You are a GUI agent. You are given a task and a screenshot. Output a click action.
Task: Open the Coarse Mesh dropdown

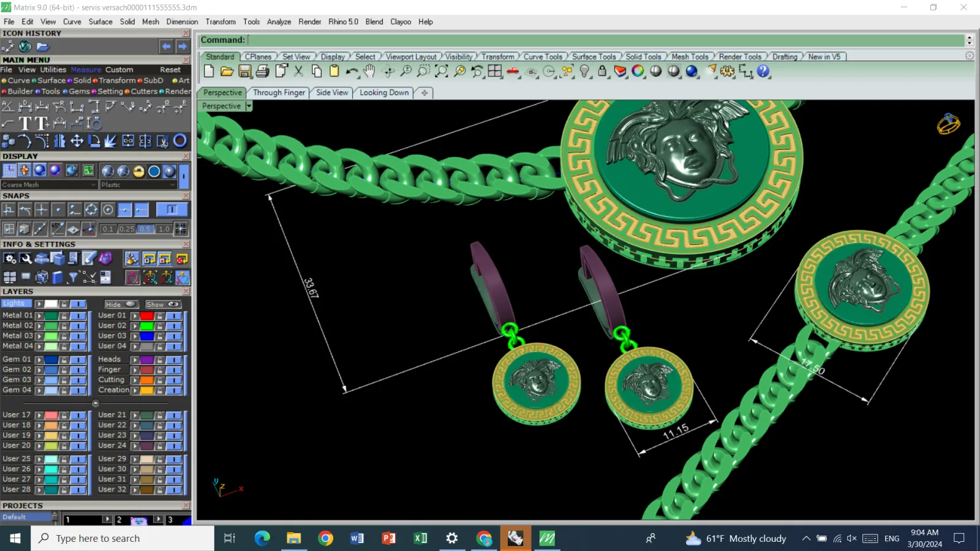(x=49, y=185)
